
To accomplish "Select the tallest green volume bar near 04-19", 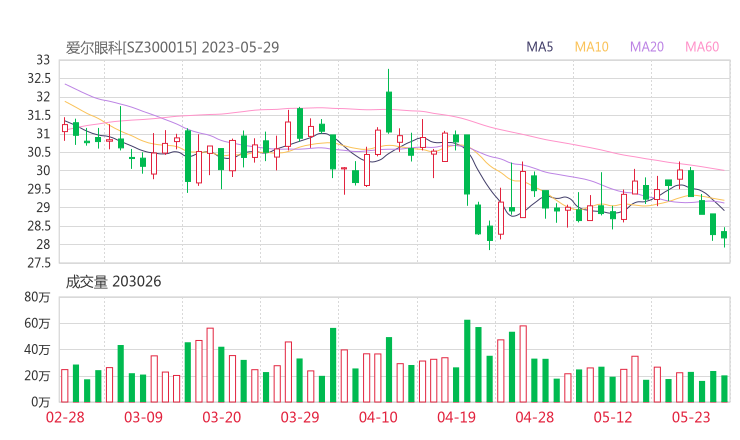I will coord(467,361).
